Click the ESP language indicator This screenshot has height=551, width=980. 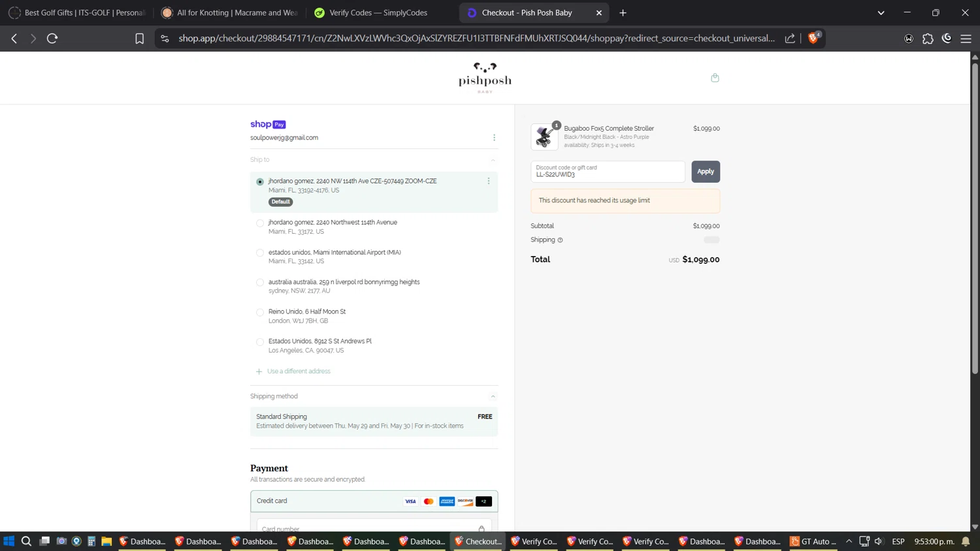coord(898,541)
